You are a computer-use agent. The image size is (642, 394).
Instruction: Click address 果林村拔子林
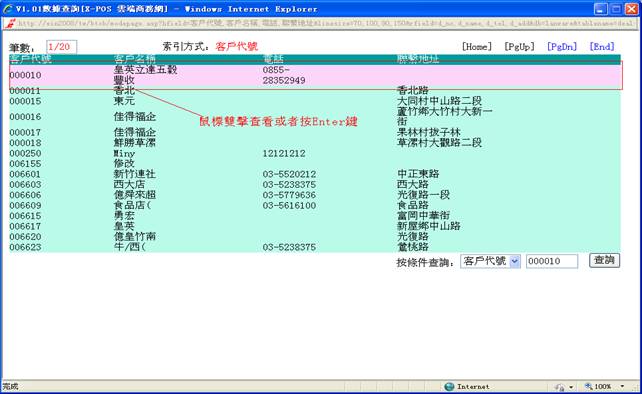click(429, 132)
